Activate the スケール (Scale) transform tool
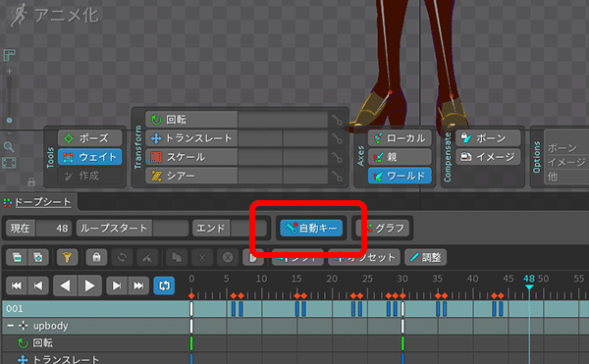The image size is (589, 364). (191, 157)
